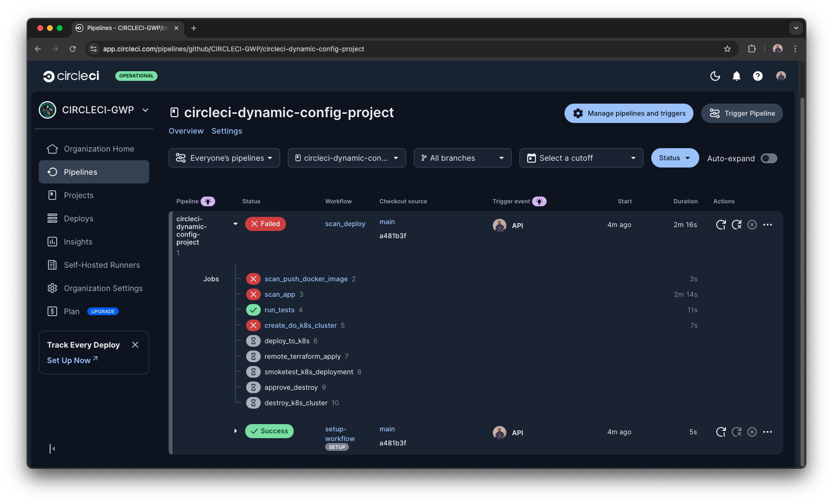The image size is (833, 504).
Task: Open the Overview tab
Action: pyautogui.click(x=186, y=131)
